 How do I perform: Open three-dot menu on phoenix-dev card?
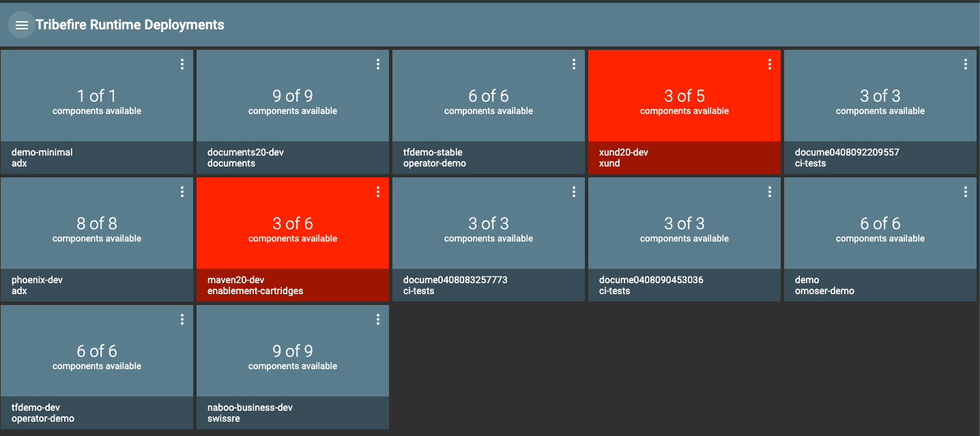tap(182, 192)
